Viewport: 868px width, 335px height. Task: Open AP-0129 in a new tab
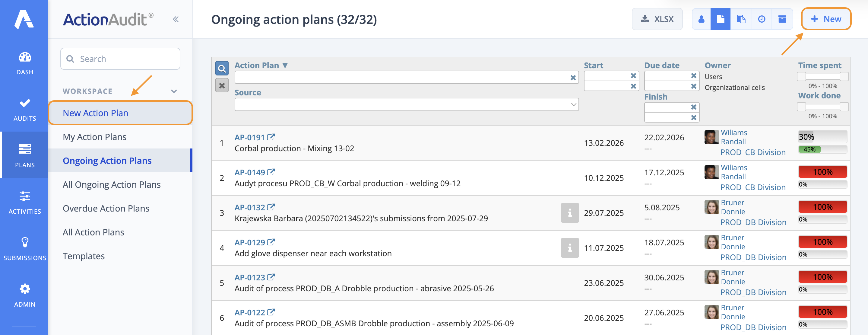271,242
